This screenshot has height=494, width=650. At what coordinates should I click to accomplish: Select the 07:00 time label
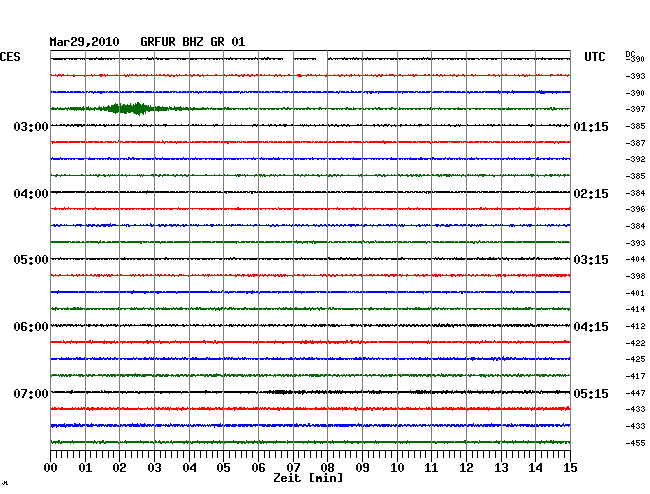pos(31,393)
